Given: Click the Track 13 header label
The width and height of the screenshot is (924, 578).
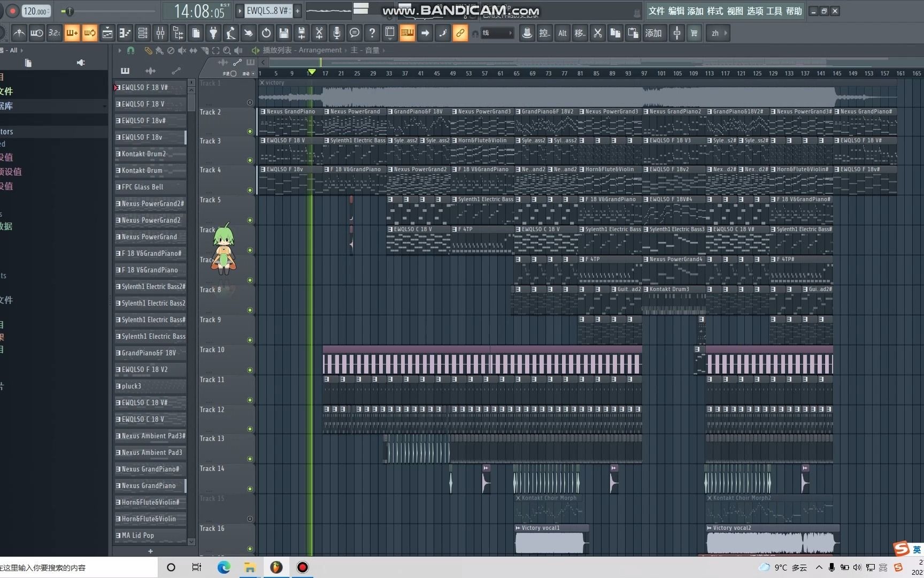Looking at the screenshot, I should click(x=212, y=438).
